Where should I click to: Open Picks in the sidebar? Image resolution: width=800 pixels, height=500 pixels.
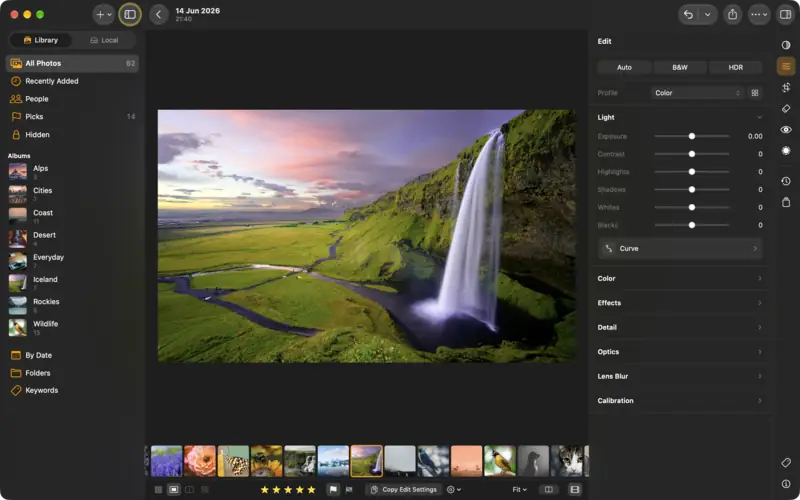pos(72,117)
